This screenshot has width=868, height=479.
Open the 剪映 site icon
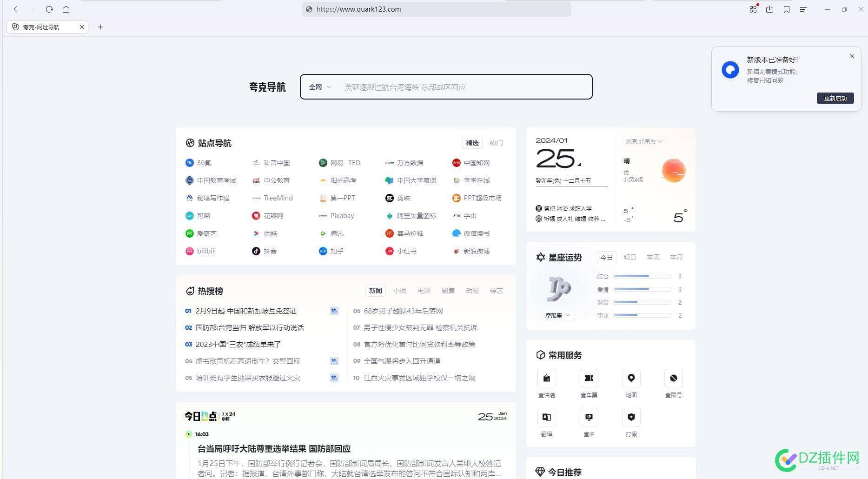(x=390, y=198)
